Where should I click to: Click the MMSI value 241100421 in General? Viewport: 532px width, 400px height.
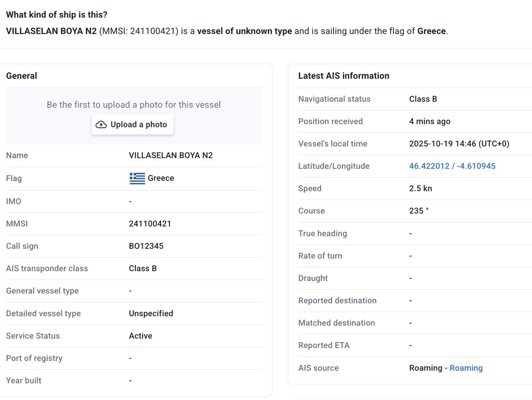(150, 223)
